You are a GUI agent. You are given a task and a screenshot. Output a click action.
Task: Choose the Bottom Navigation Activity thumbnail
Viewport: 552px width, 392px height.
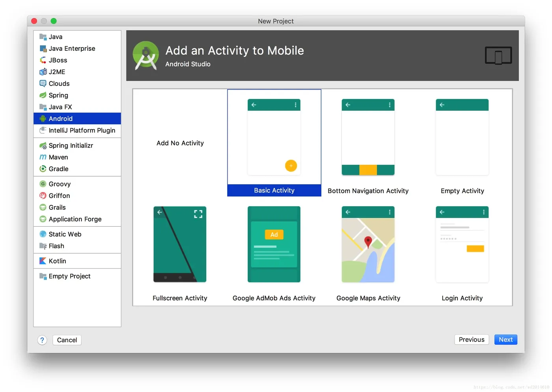[x=368, y=137]
